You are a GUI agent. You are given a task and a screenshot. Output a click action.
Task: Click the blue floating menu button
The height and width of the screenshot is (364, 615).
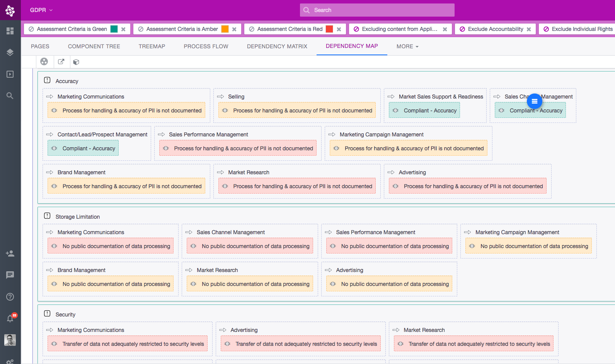535,101
